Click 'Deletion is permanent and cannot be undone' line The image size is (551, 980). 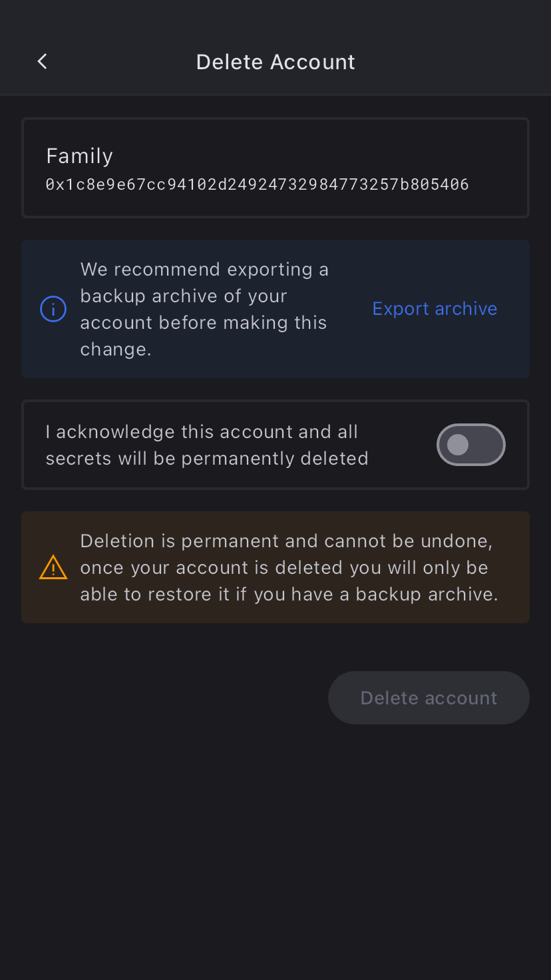coord(286,541)
